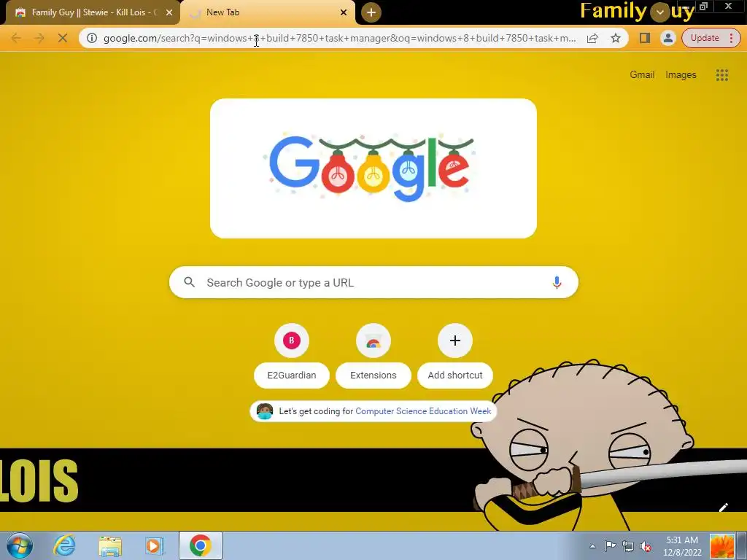The image size is (747, 560).
Task: Click the doodle greeting avatar icon
Action: click(264, 411)
